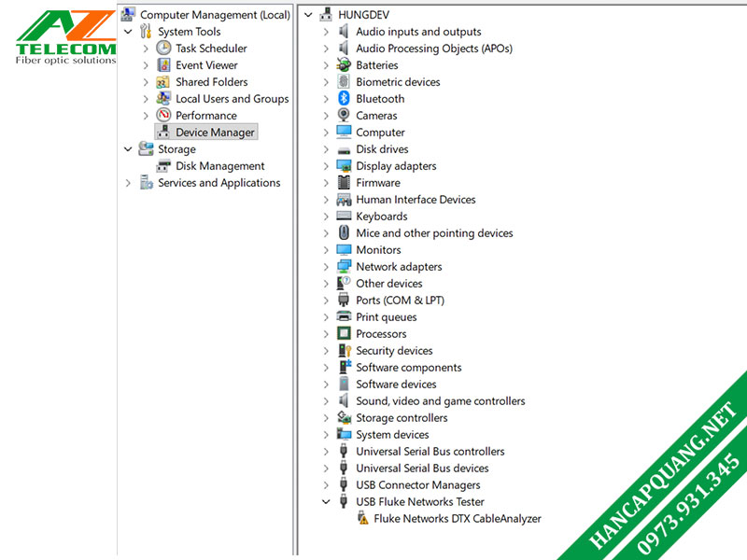
Task: Select the Human Interface Devices category
Action: click(x=416, y=200)
